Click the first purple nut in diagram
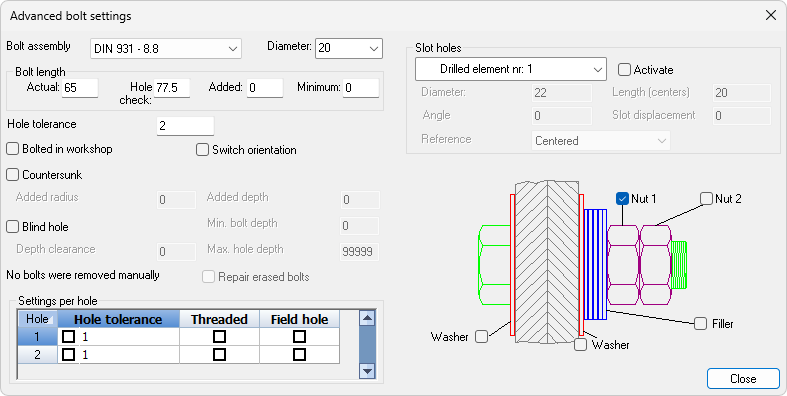Screen dimensions: 787x396 click(623, 265)
